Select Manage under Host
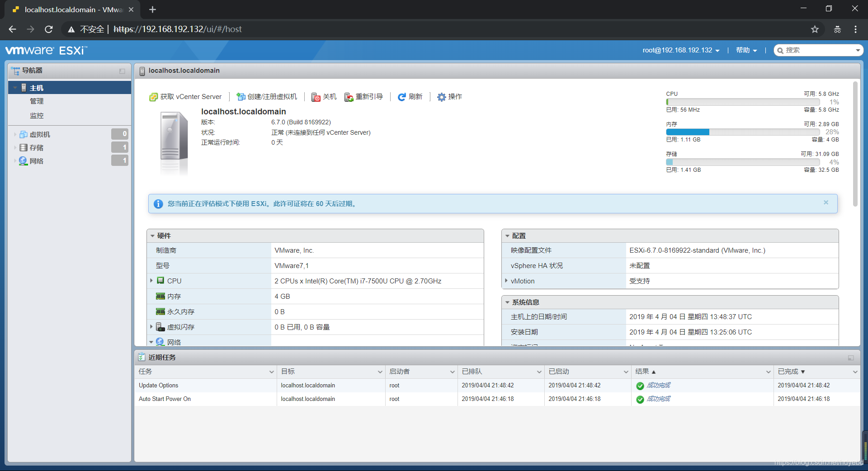This screenshot has height=471, width=868. pos(37,101)
